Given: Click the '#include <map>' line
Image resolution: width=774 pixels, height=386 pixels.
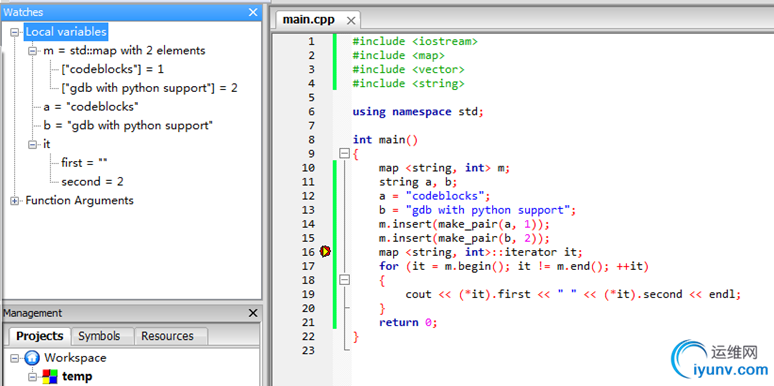Looking at the screenshot, I should 398,55.
